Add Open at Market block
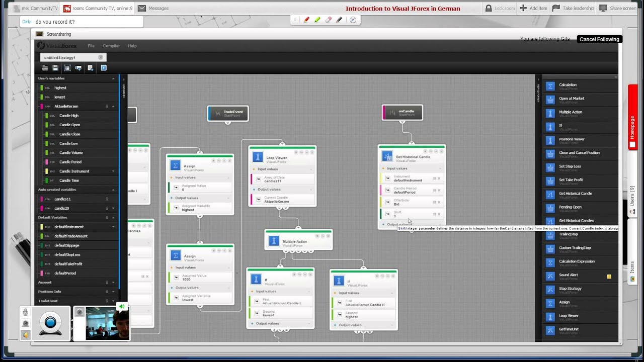644x362 pixels. [x=580, y=100]
